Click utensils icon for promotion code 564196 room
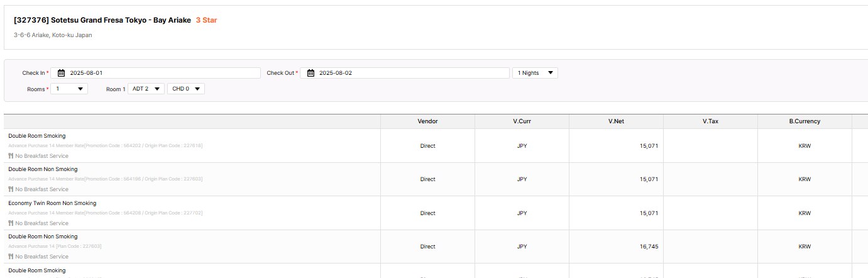Viewport: 868px width, 278px height. 11,189
